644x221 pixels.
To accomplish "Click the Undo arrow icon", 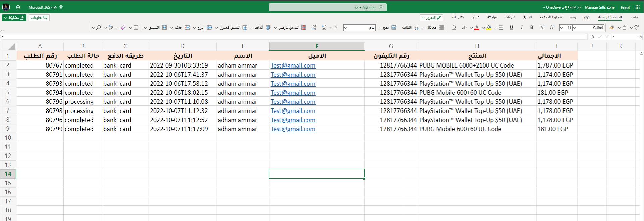I will point(637,28).
